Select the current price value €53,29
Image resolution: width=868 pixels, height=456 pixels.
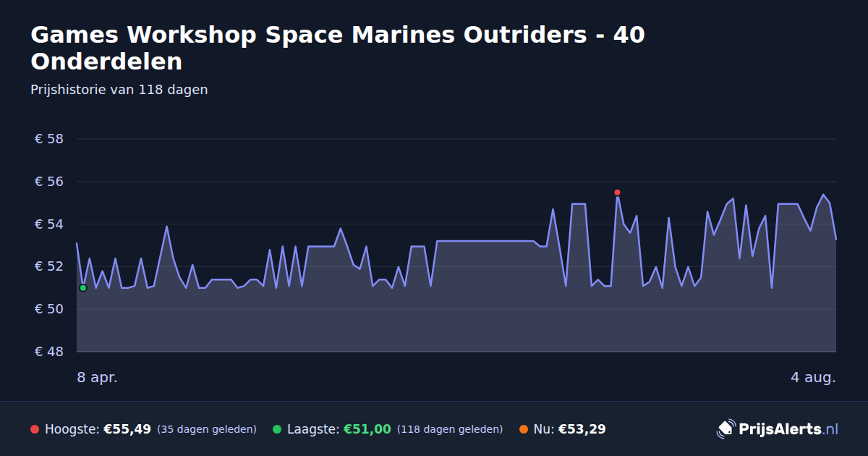pos(582,429)
